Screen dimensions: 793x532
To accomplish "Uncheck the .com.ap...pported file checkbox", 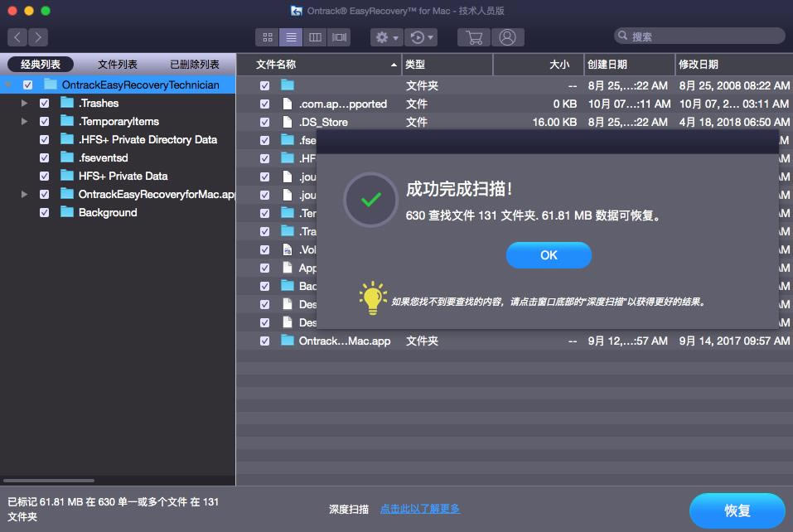I will [264, 104].
